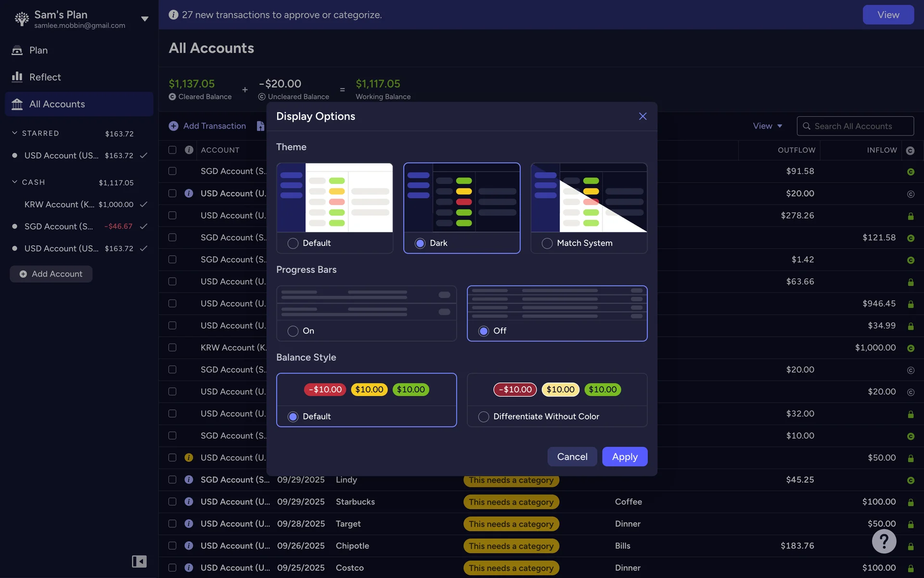Choose Differentiate Without Color balance style
Screen dimensions: 924x578
tap(484, 417)
